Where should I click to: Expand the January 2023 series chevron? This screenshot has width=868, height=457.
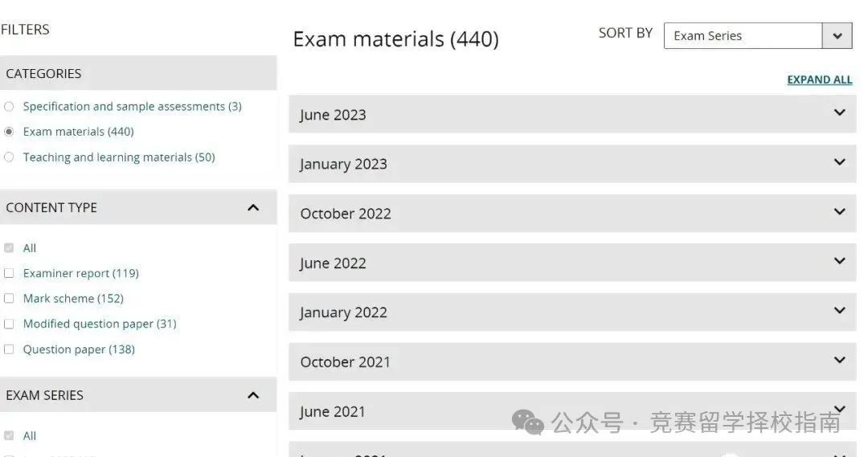(839, 162)
